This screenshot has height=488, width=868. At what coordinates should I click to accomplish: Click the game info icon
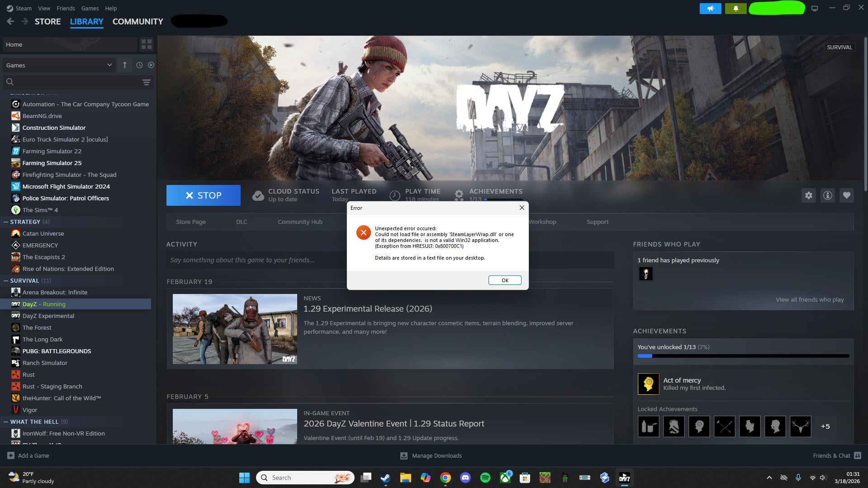pos(827,195)
